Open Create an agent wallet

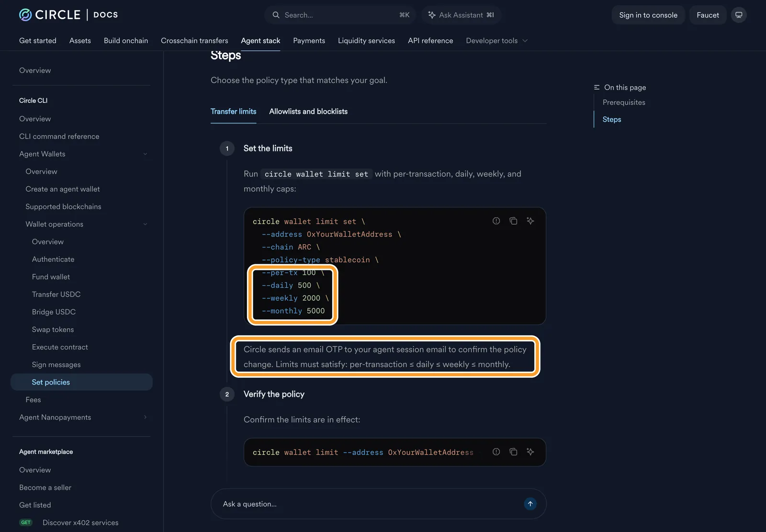click(x=63, y=189)
